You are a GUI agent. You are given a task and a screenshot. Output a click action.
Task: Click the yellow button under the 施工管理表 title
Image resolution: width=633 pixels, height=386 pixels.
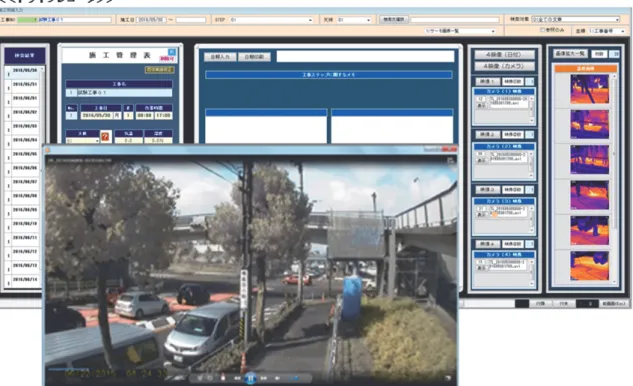point(159,69)
